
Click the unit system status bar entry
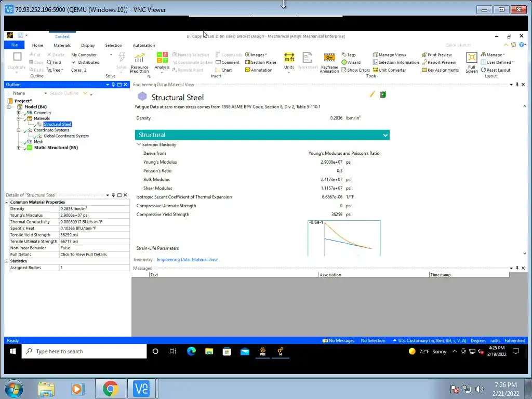click(430, 341)
